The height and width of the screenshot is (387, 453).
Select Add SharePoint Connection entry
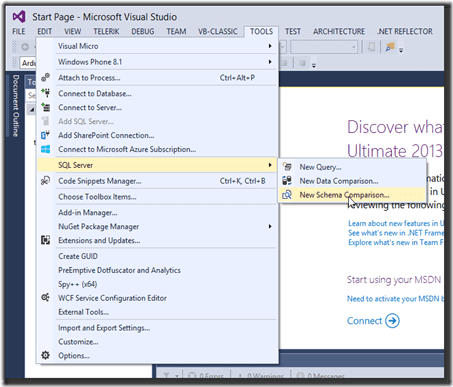[x=157, y=135]
